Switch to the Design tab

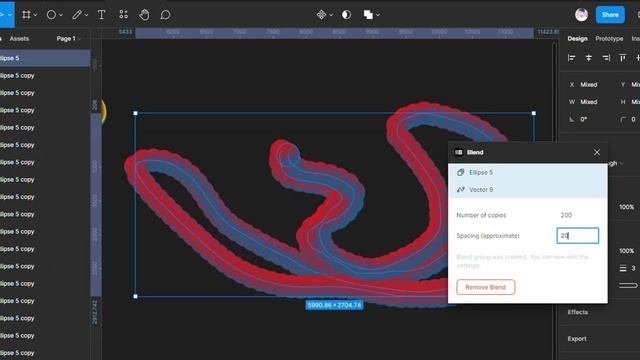coord(577,38)
